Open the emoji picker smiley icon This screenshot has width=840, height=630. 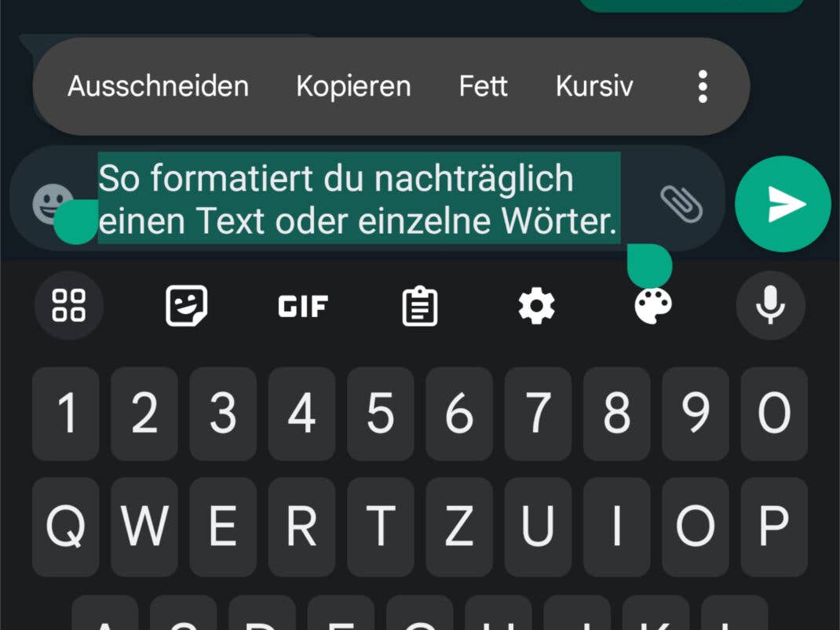point(53,204)
